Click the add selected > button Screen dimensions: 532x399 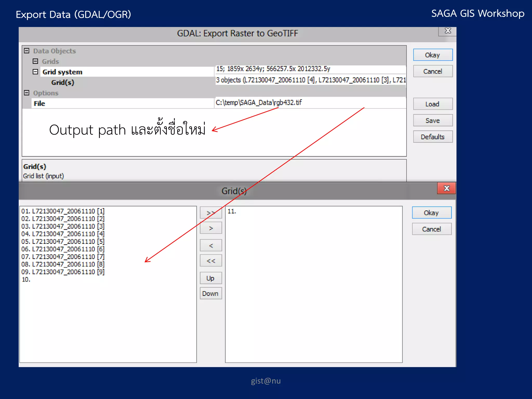[211, 228]
